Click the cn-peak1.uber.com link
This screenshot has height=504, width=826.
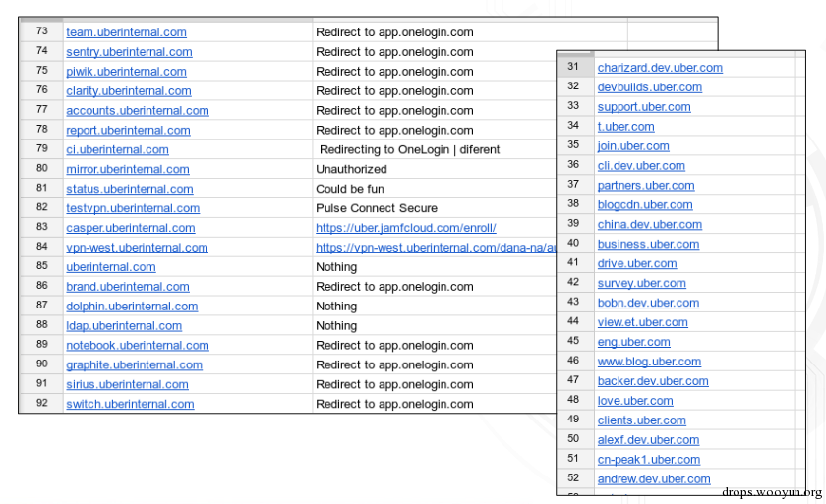pos(648,460)
